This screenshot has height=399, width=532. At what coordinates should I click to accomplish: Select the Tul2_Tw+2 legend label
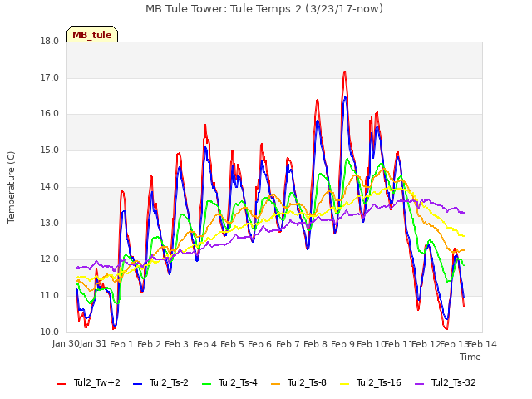pos(97,382)
